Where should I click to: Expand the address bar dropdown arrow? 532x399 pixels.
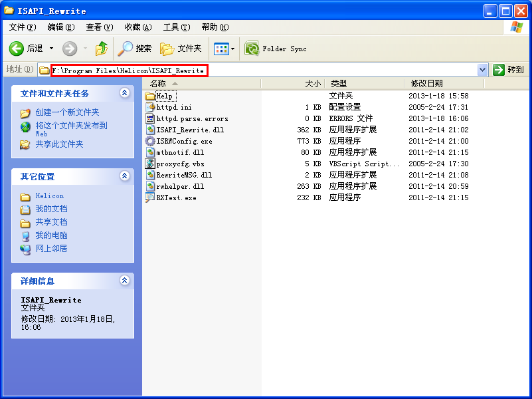[x=482, y=70]
